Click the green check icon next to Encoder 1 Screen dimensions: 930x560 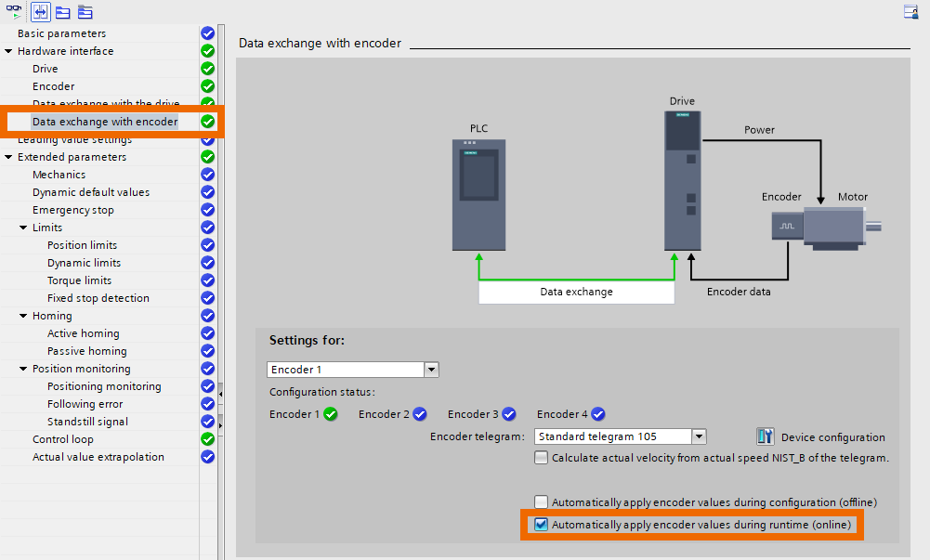[331, 414]
